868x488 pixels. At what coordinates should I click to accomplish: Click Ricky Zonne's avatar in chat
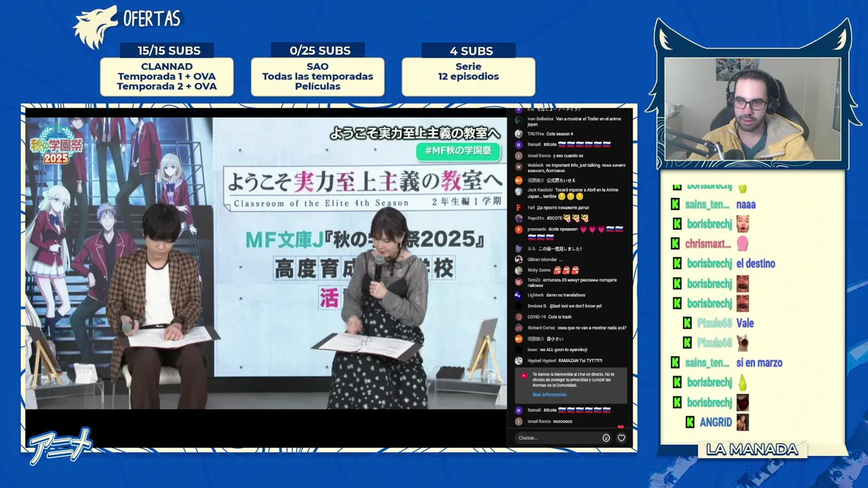[x=519, y=270]
